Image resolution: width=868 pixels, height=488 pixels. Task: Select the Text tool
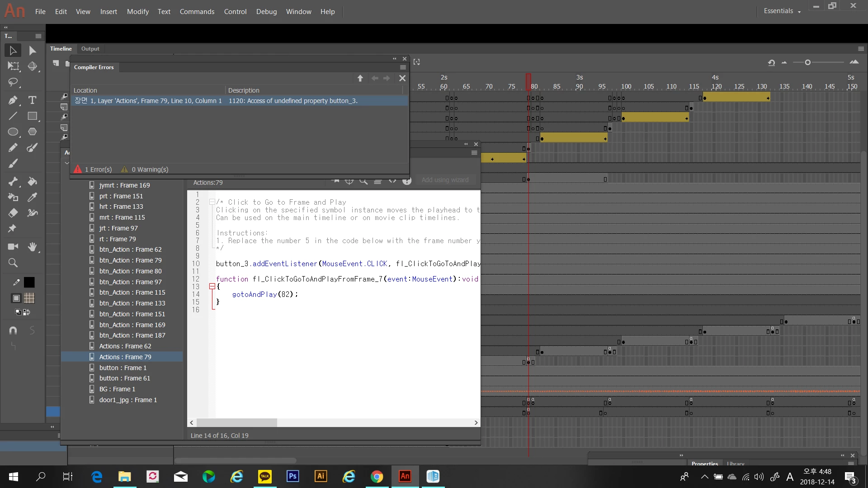[x=32, y=100]
